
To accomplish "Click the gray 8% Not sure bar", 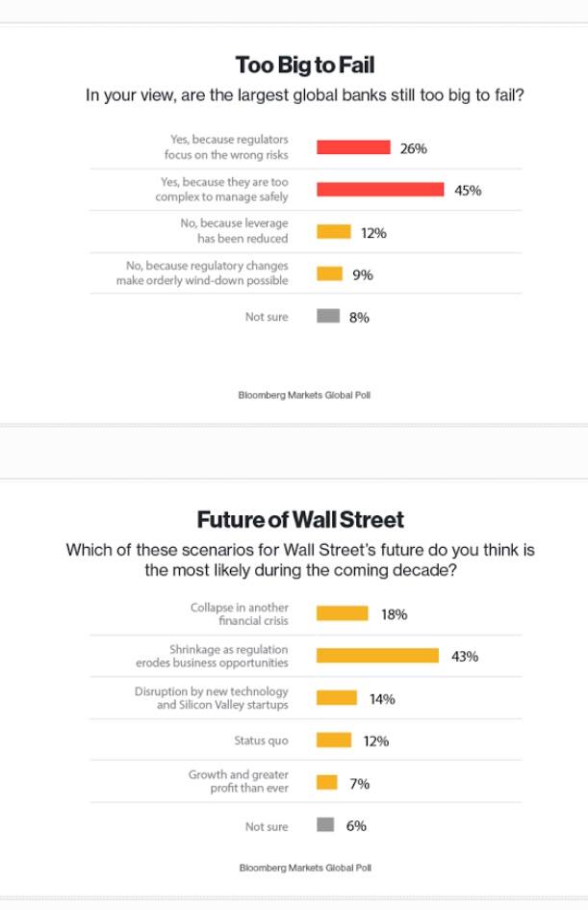I will (x=328, y=316).
